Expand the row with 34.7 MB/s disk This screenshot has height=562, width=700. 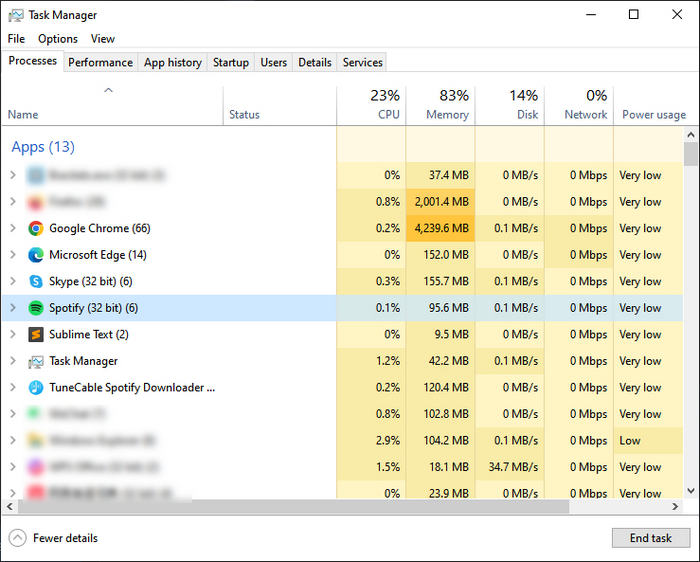coord(13,467)
